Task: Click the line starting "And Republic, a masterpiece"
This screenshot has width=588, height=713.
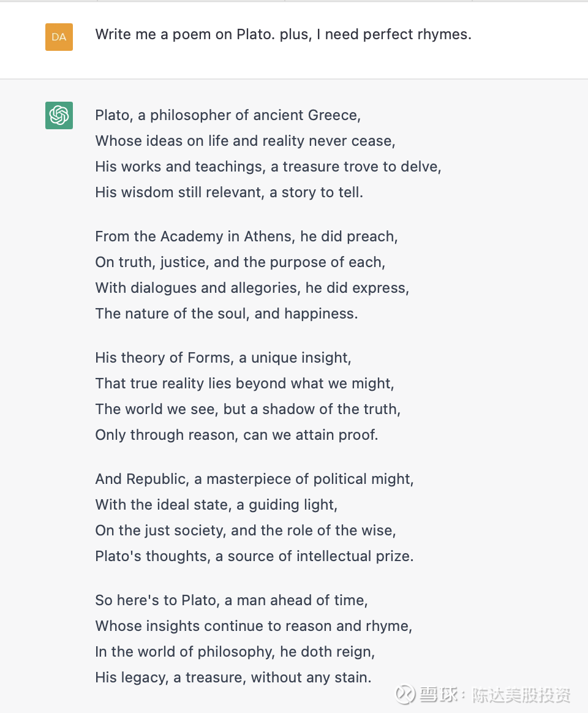Action: (254, 479)
